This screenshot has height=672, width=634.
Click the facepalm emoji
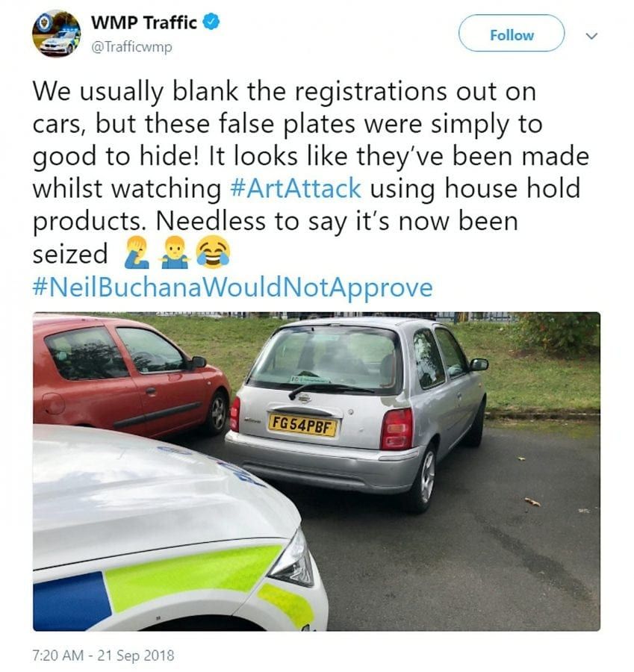135,252
